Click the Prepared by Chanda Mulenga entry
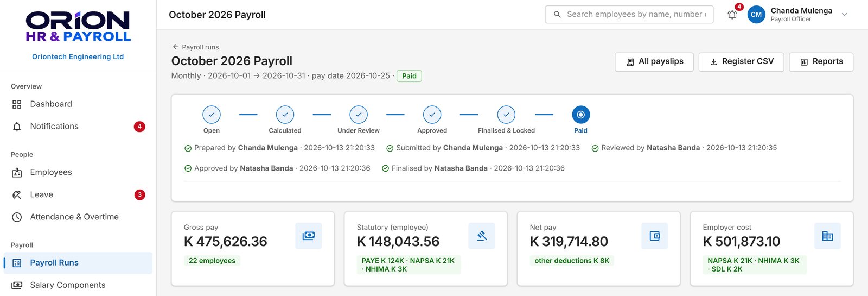The image size is (868, 296). tap(280, 148)
